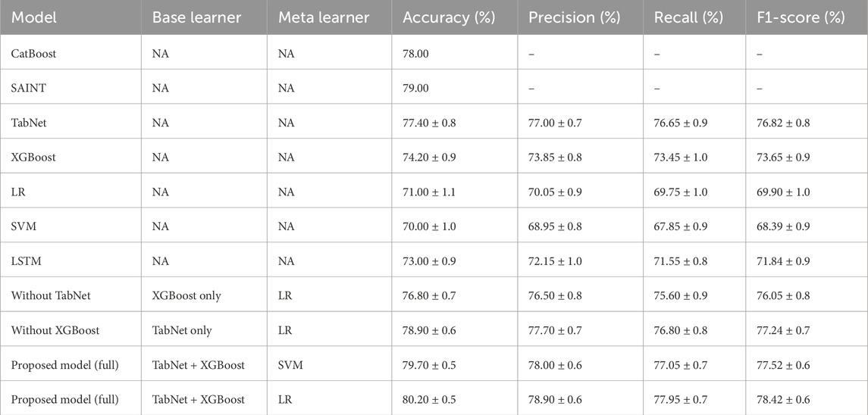Select the 'TabNet only' base learner cell
868x415 pixels.
(x=182, y=330)
